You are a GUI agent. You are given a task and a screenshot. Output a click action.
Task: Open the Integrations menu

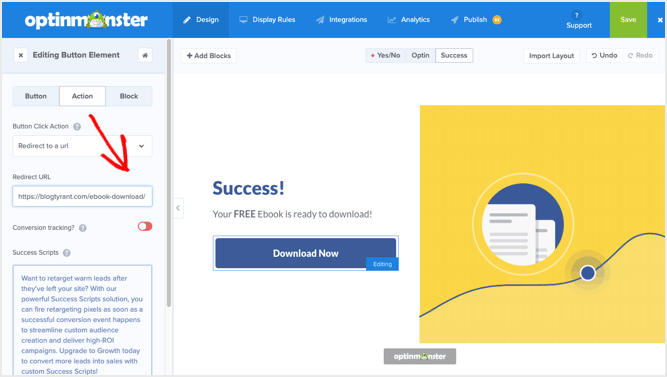[342, 20]
